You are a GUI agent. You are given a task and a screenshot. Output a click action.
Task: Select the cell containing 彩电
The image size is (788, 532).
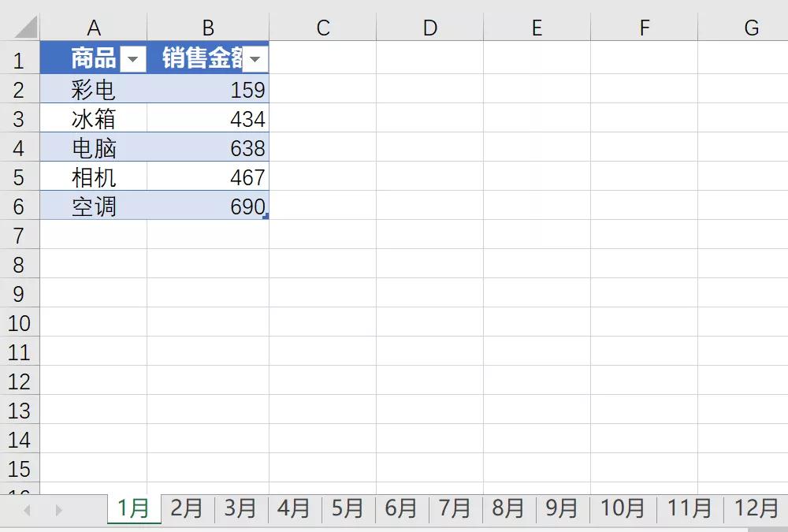click(94, 90)
